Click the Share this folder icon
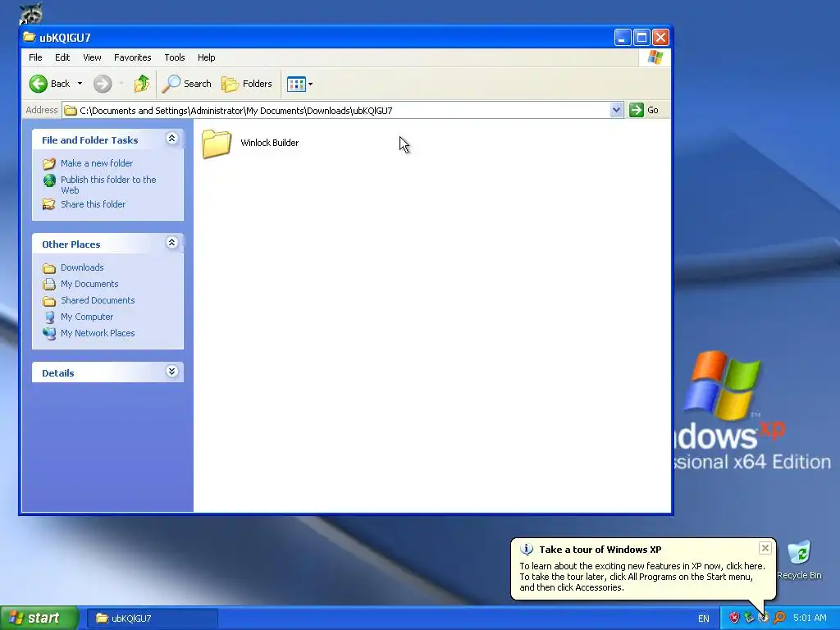The image size is (840, 630). click(49, 204)
